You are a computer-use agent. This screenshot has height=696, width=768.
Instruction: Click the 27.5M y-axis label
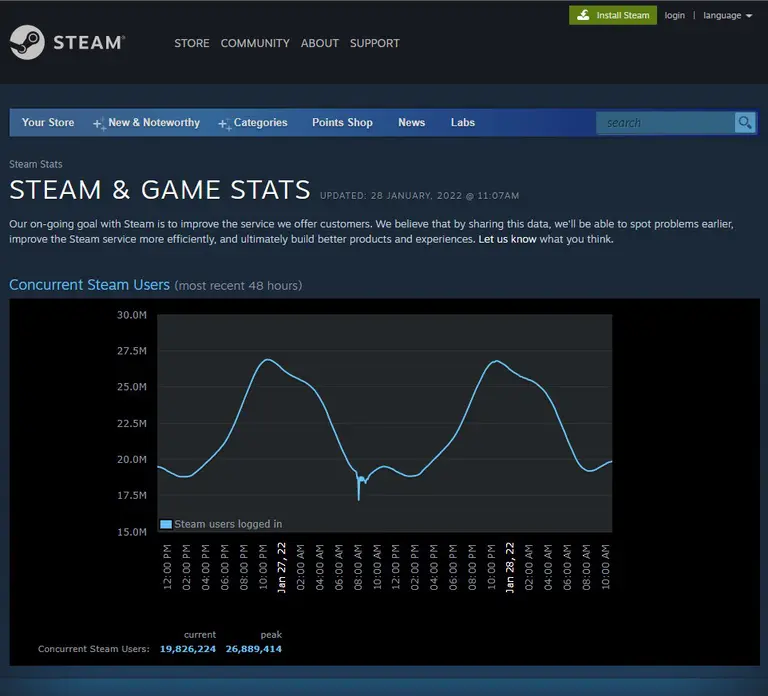(x=132, y=351)
